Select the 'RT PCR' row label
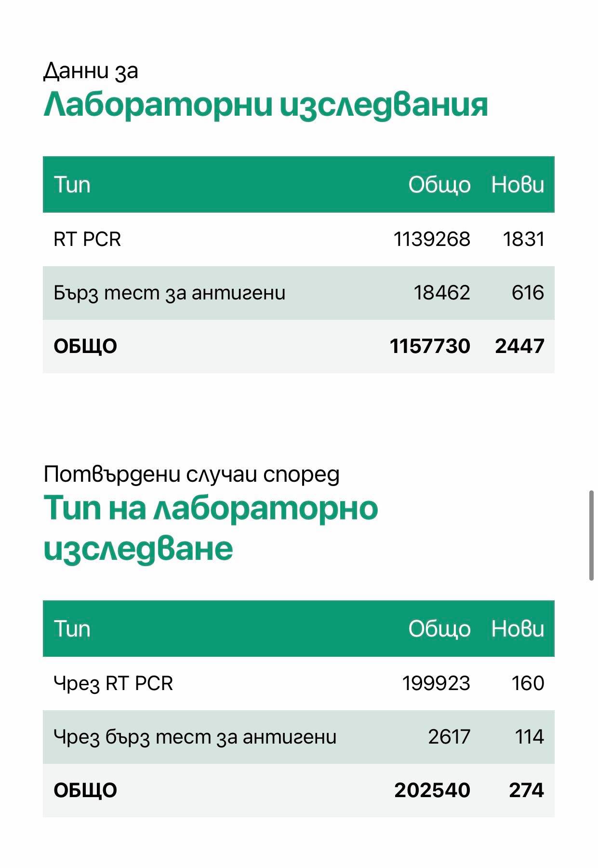The height and width of the screenshot is (868, 598). [x=87, y=239]
